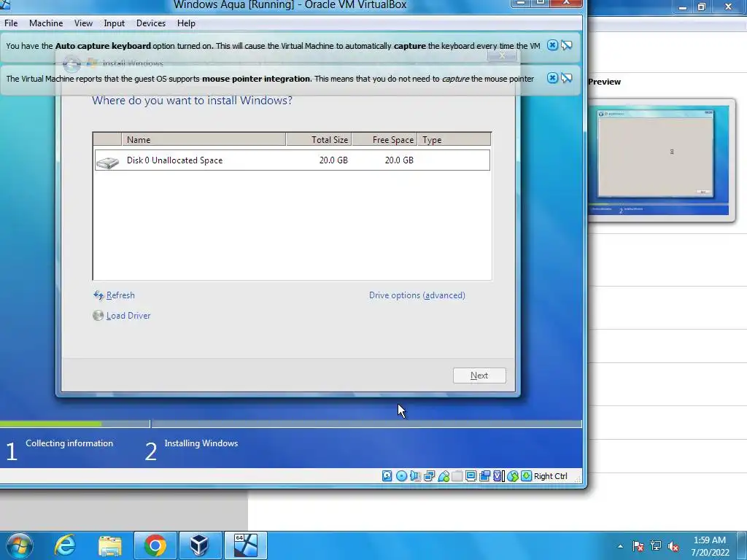Screen dimensions: 747x560
Task: Open the audio settings status bar icon
Action: [415, 475]
